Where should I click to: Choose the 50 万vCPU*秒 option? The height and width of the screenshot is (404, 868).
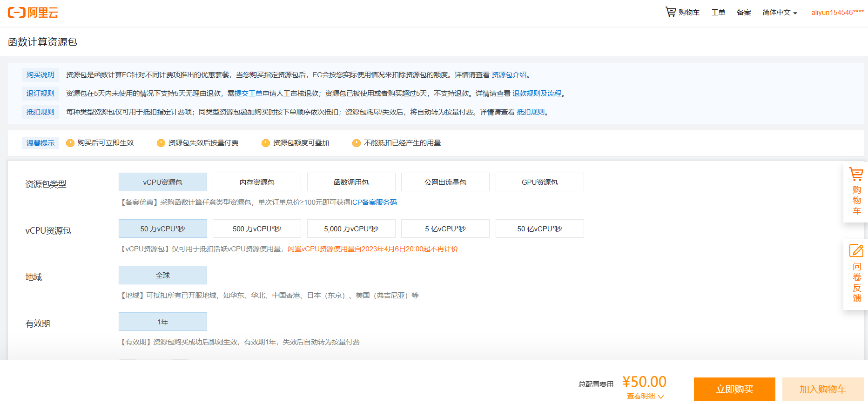[x=163, y=229]
